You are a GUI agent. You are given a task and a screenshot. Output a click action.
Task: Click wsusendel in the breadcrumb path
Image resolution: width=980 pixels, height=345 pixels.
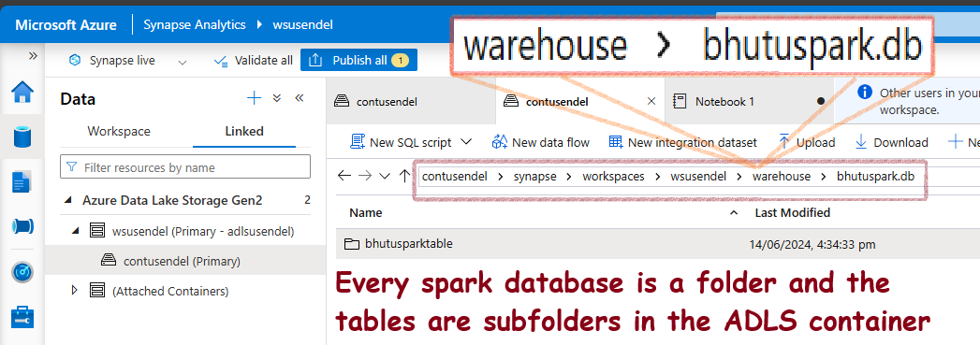point(699,177)
